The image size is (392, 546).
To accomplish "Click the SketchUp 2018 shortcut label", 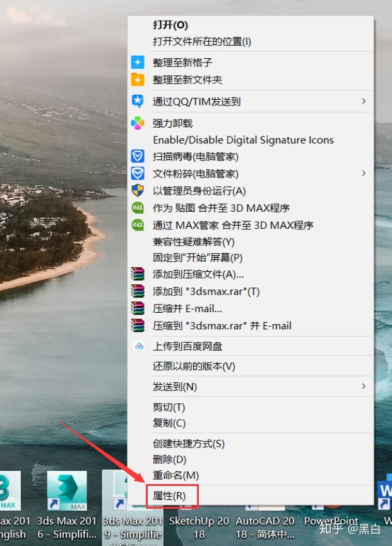I will tap(199, 527).
